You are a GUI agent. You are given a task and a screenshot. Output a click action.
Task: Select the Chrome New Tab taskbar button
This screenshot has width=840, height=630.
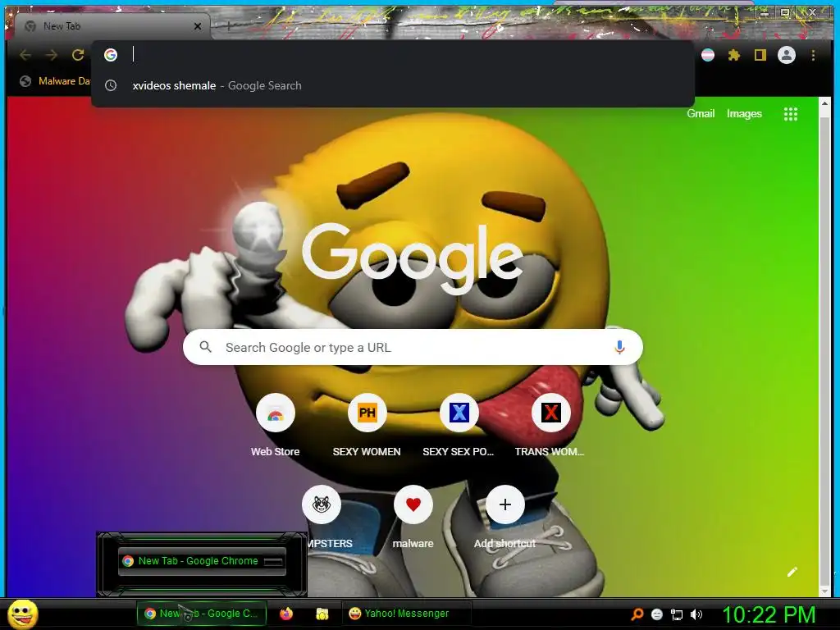pos(202,614)
